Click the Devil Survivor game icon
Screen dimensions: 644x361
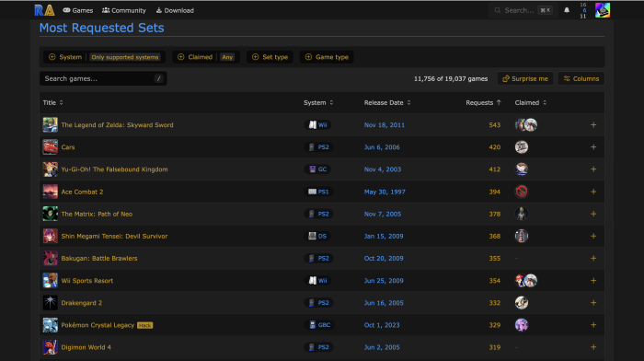50,236
